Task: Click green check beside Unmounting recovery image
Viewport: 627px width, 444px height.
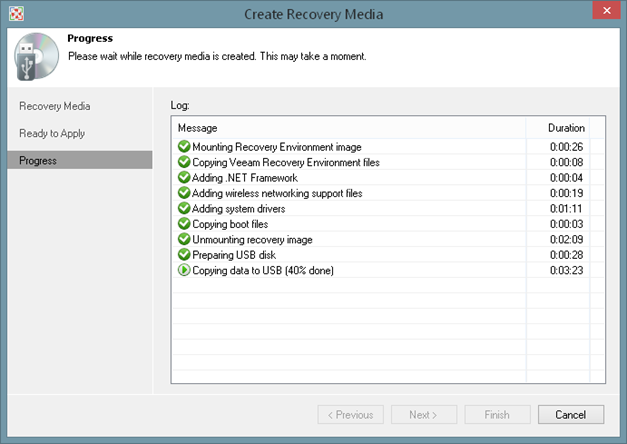Action: 184,240
